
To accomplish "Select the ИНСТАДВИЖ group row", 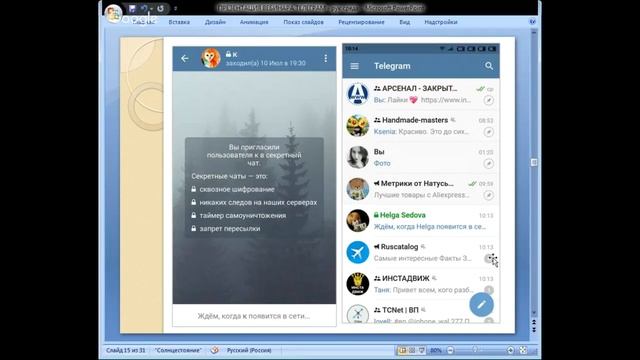I will click(421, 284).
